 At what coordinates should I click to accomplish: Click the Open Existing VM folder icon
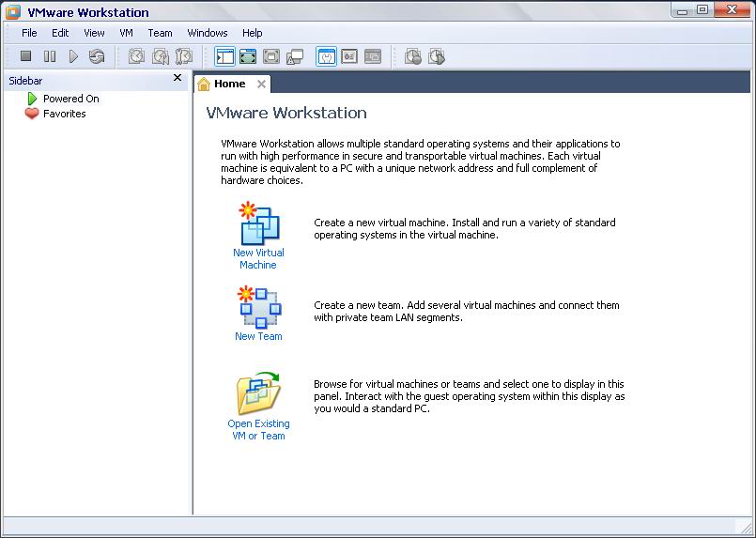258,393
